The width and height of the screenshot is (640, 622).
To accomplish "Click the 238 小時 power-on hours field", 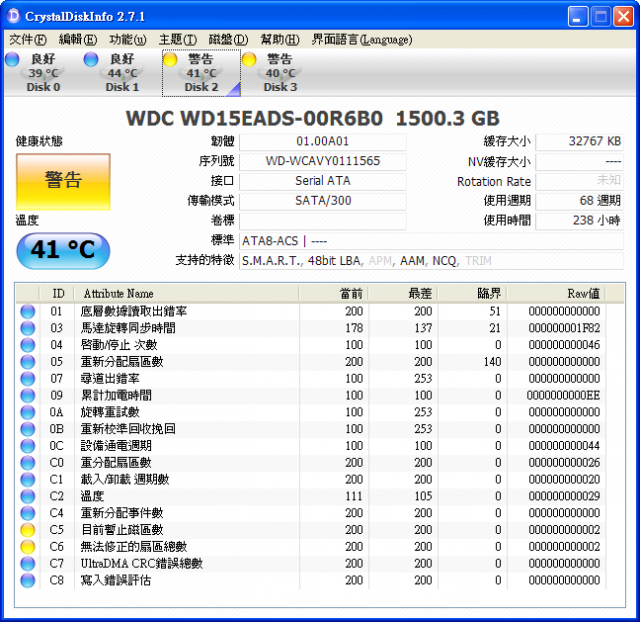I will (x=579, y=221).
